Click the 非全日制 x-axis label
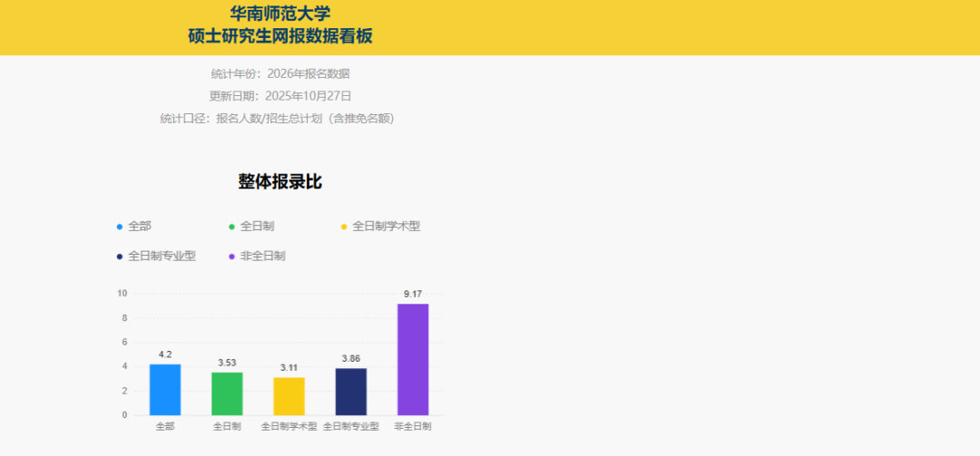980x456 pixels. tap(413, 425)
